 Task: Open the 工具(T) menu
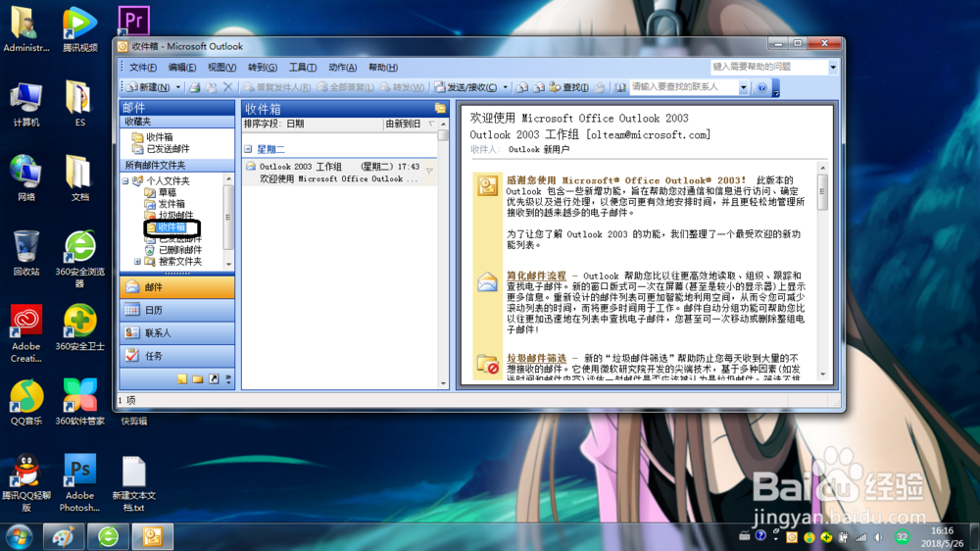[x=302, y=68]
